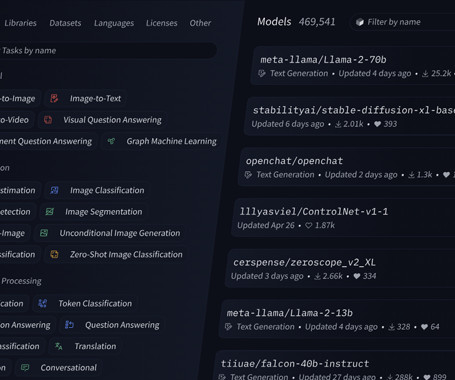Switch to the Other tab
Screen dimensions: 455x380
(200, 23)
